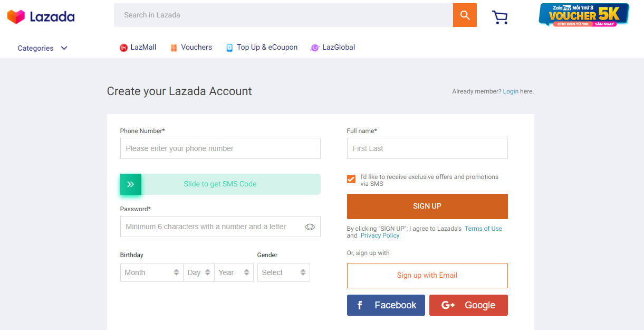Click the Lazada heart logo
The width and height of the screenshot is (644, 330).
16,16
